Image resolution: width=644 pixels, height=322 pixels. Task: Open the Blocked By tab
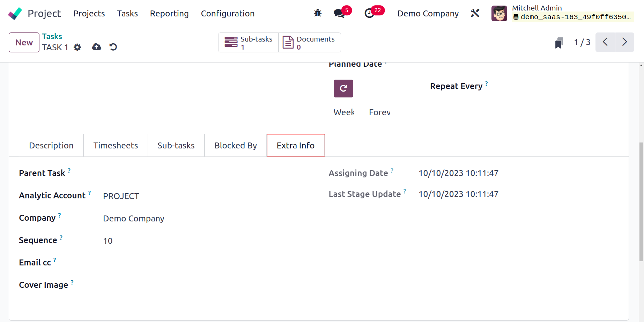pos(236,146)
